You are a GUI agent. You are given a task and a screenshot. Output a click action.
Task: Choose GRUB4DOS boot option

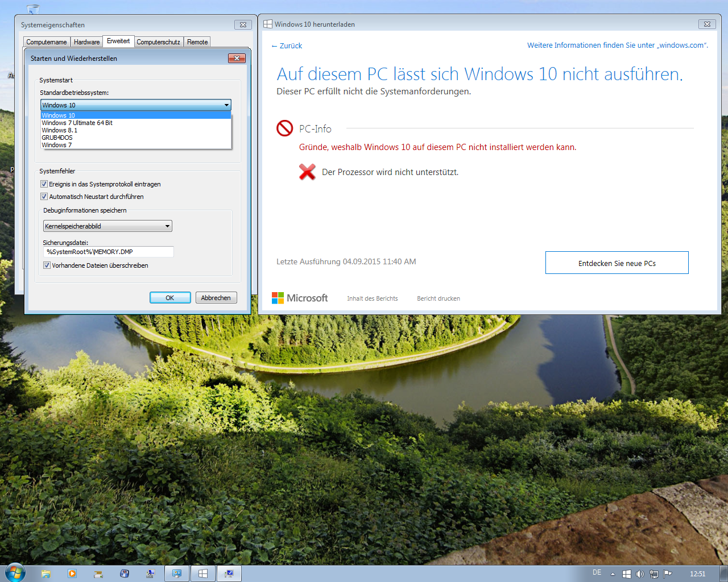point(135,138)
